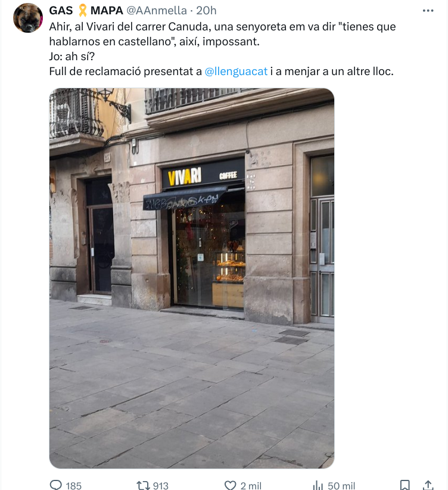
Task: Click the 50 mil views count
Action: tap(341, 485)
